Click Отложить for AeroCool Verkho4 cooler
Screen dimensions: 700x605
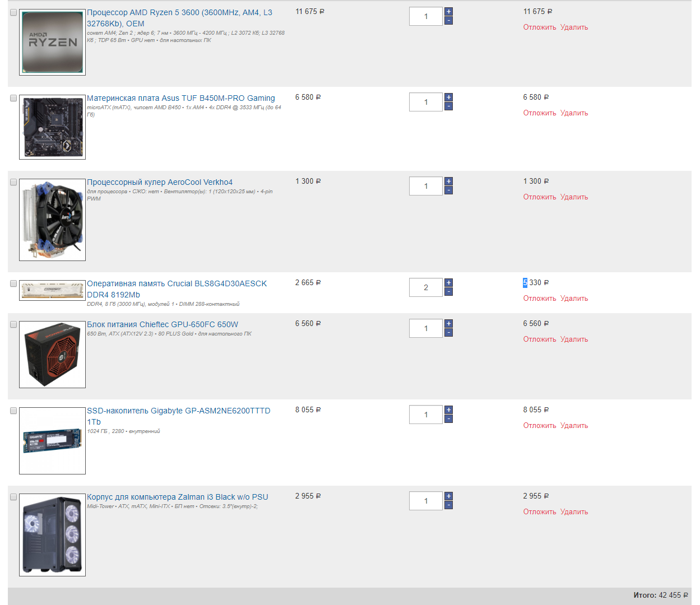pyautogui.click(x=540, y=197)
